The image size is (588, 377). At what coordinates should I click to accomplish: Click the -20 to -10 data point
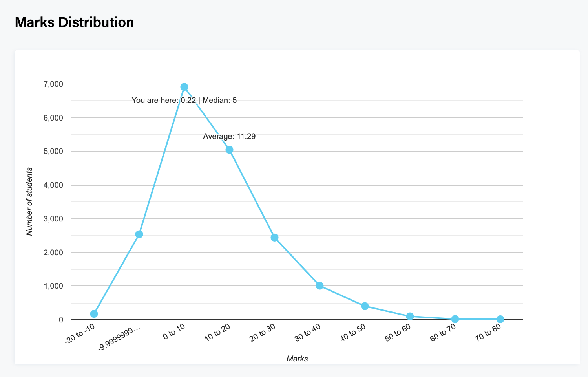pyautogui.click(x=94, y=314)
